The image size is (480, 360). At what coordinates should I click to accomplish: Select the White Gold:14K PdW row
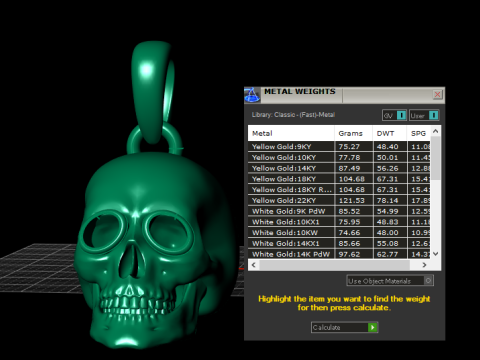(x=339, y=254)
